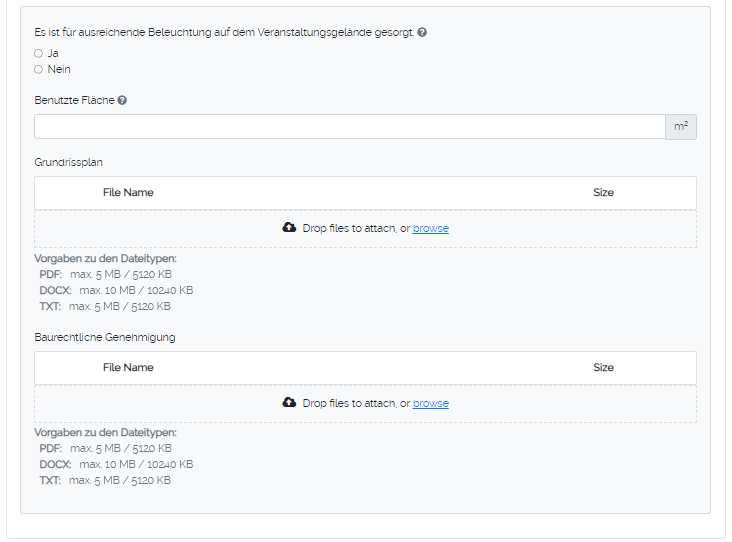The height and width of the screenshot is (542, 732).
Task: Open browse link under Baurechtliche Genehmigung
Action: pyautogui.click(x=431, y=403)
